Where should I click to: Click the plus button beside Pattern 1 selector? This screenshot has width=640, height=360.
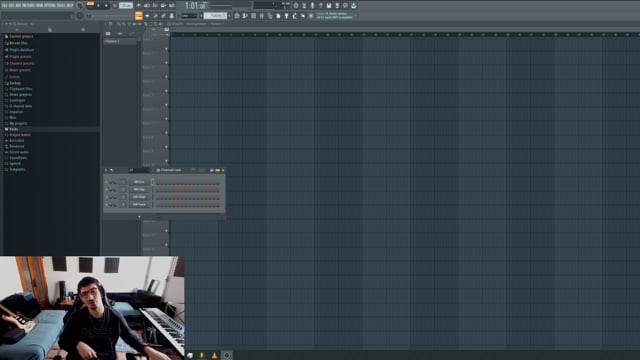230,16
